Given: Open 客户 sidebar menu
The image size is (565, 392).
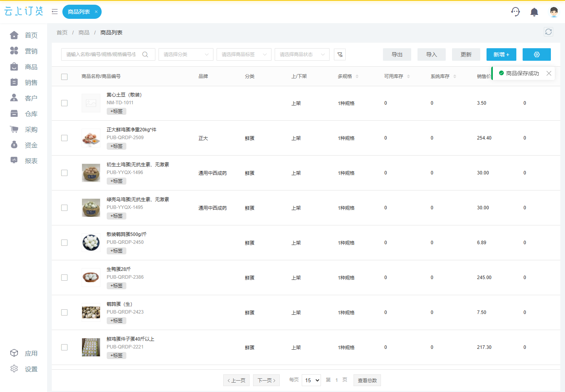Looking at the screenshot, I should click(24, 98).
